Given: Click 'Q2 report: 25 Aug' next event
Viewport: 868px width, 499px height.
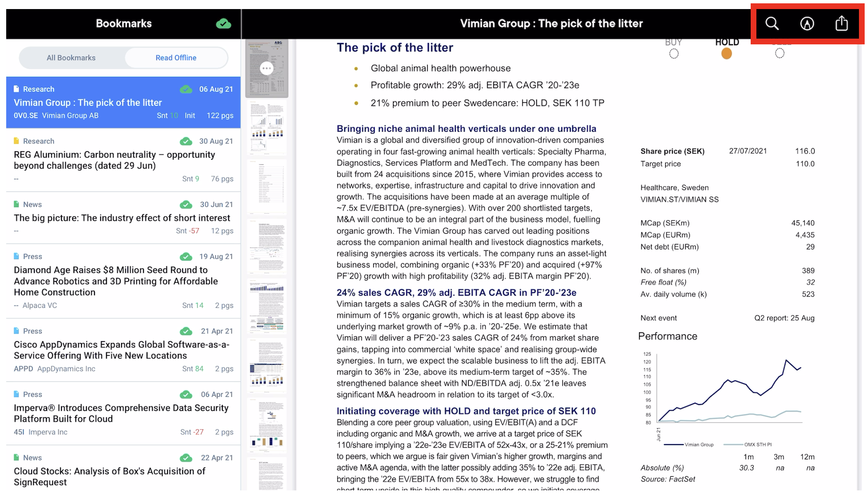Looking at the screenshot, I should [784, 318].
